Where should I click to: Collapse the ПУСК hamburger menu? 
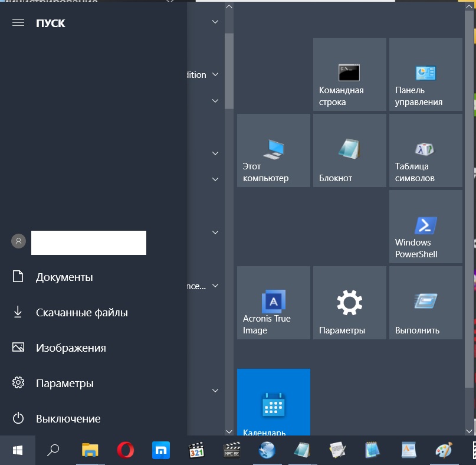pyautogui.click(x=18, y=23)
